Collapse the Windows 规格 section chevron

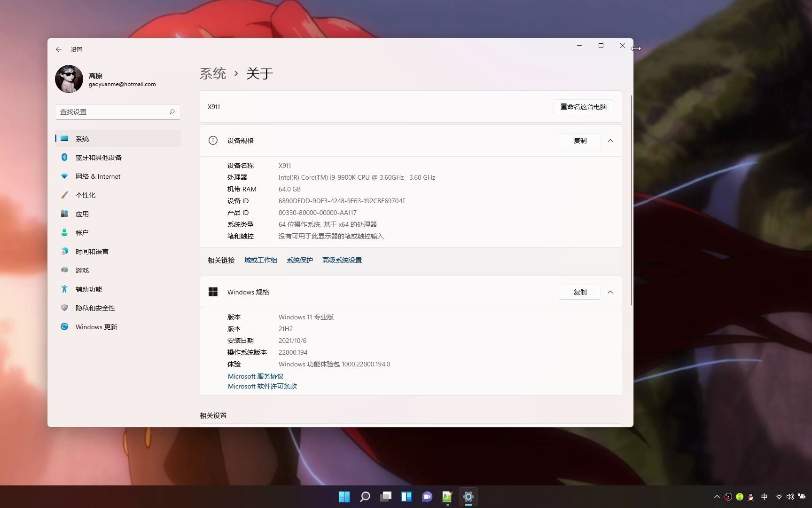click(610, 292)
